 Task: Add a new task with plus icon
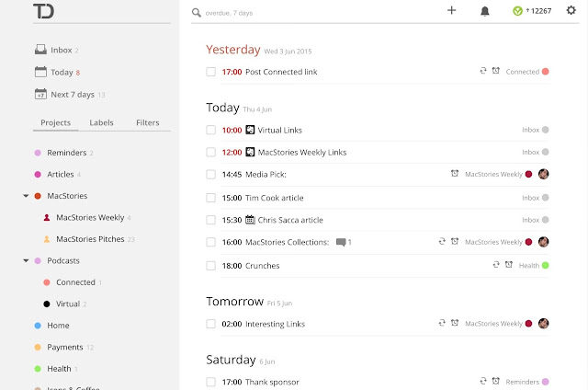click(x=451, y=10)
